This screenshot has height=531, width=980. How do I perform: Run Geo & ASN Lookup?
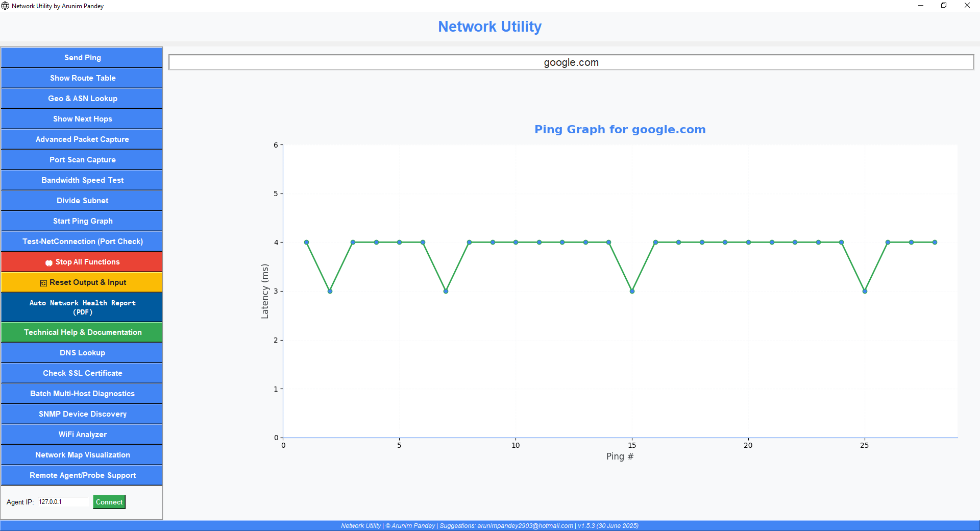coord(82,98)
